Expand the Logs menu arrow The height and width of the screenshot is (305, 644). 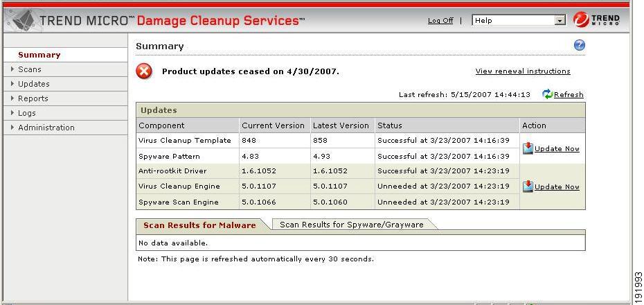12,113
